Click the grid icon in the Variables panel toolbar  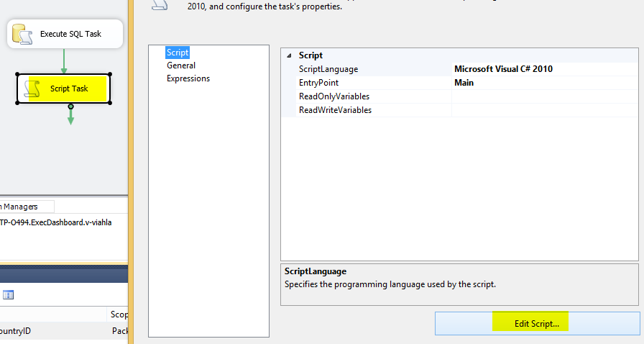tap(8, 294)
